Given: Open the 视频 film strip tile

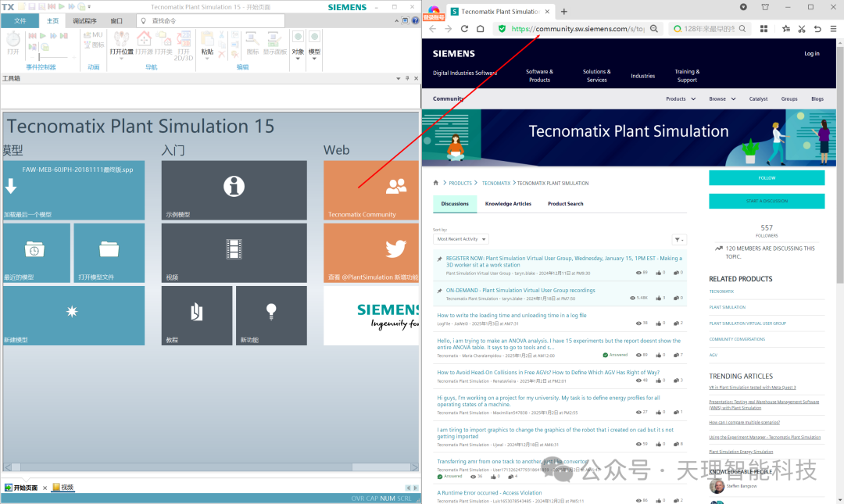Looking at the screenshot, I should click(234, 253).
